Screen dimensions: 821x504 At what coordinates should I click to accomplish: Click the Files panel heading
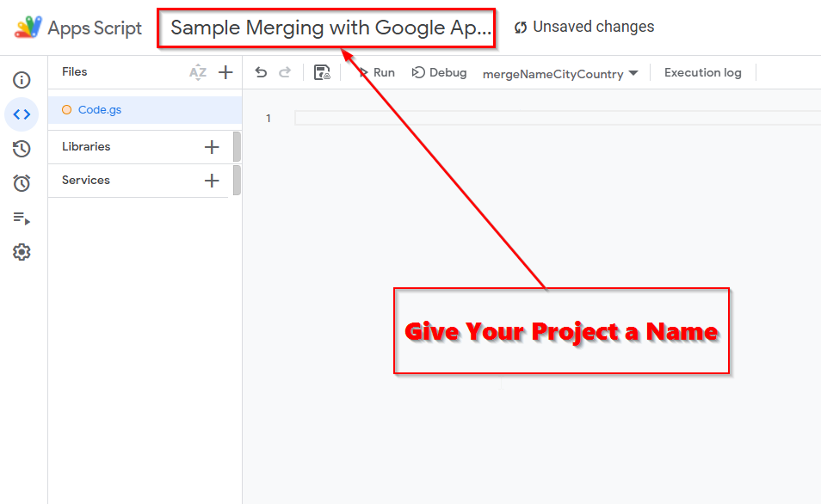point(74,71)
